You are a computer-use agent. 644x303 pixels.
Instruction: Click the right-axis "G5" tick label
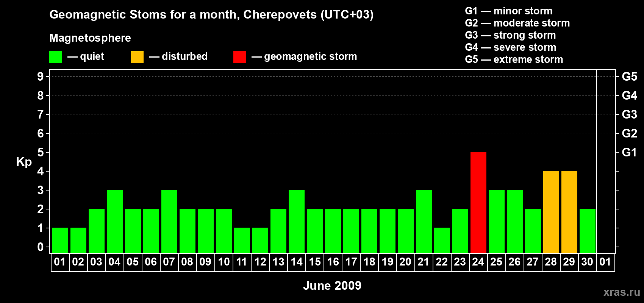tap(629, 77)
